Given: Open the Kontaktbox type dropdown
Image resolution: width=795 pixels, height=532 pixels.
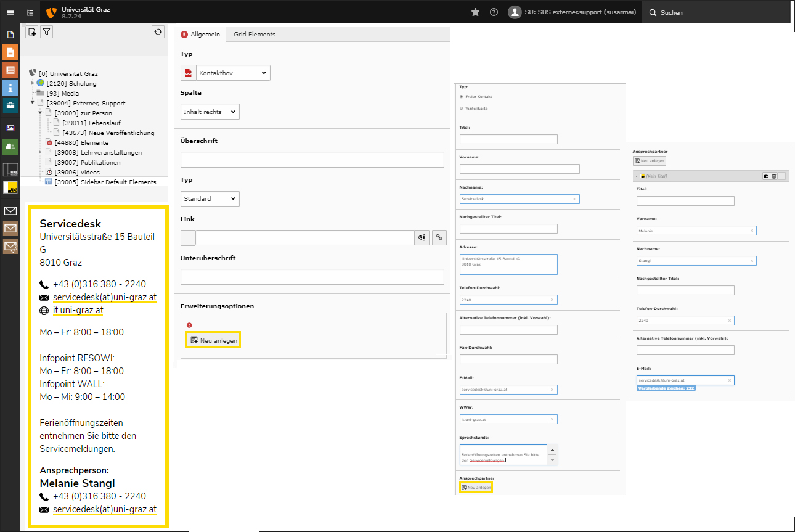Looking at the screenshot, I should [x=233, y=73].
